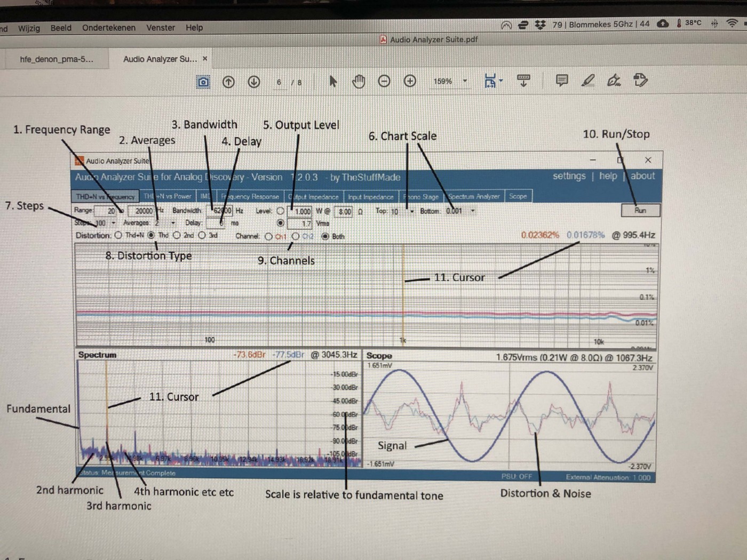
Task: Click the mountain-arc menu bar icon
Action: tap(506, 25)
